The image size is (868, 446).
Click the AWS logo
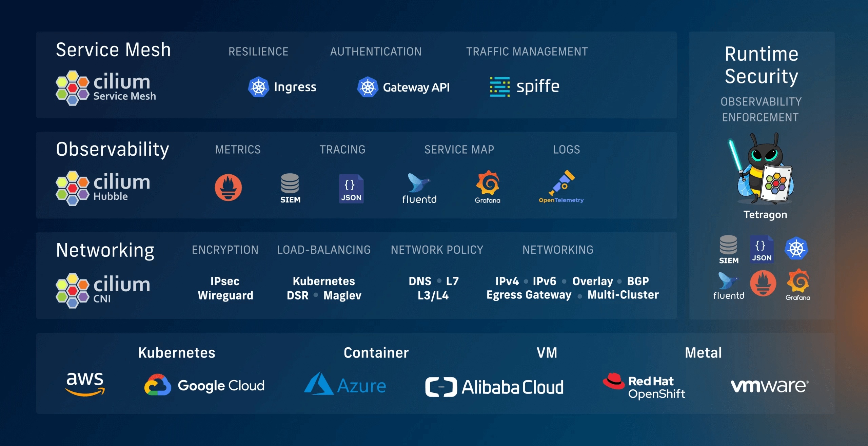coord(85,384)
